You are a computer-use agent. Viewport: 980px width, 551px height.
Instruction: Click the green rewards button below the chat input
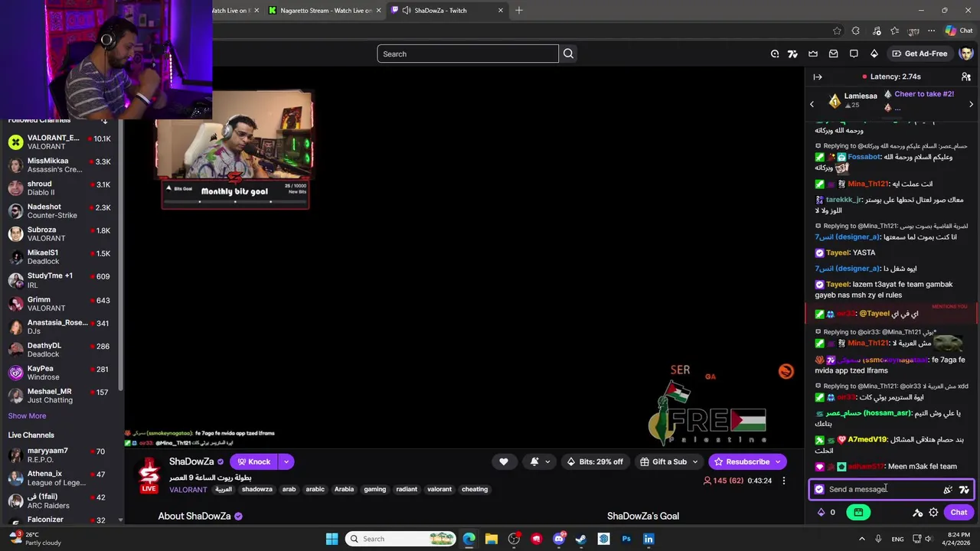pyautogui.click(x=858, y=513)
